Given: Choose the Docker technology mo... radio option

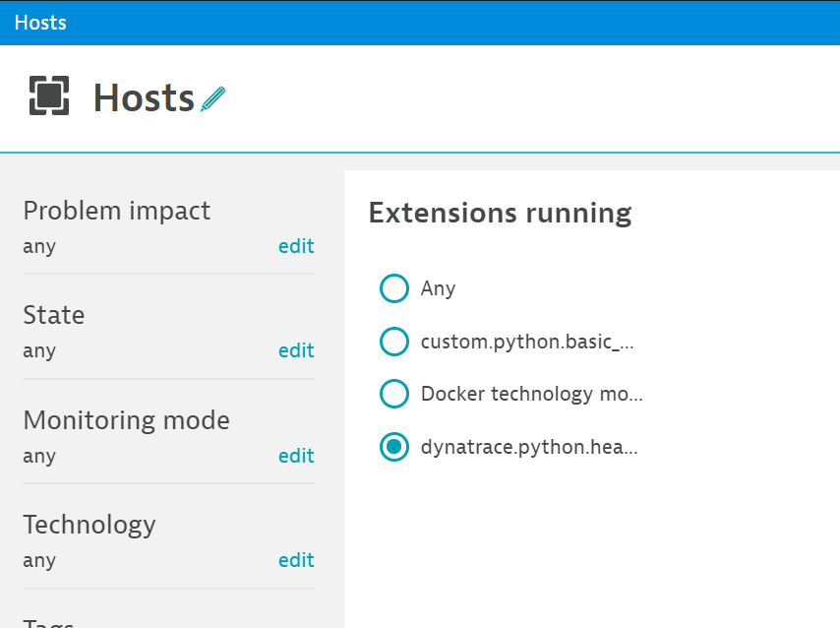Looking at the screenshot, I should [x=393, y=395].
